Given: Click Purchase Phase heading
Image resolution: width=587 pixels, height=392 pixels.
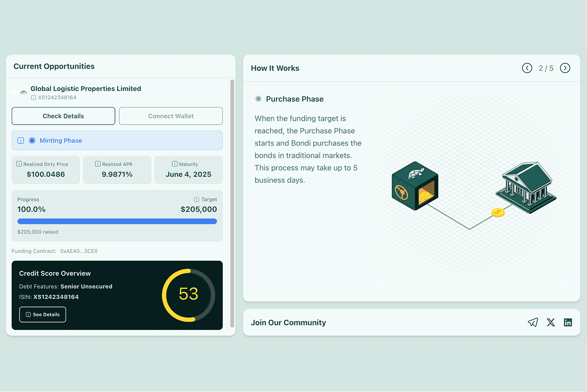Looking at the screenshot, I should coord(294,99).
